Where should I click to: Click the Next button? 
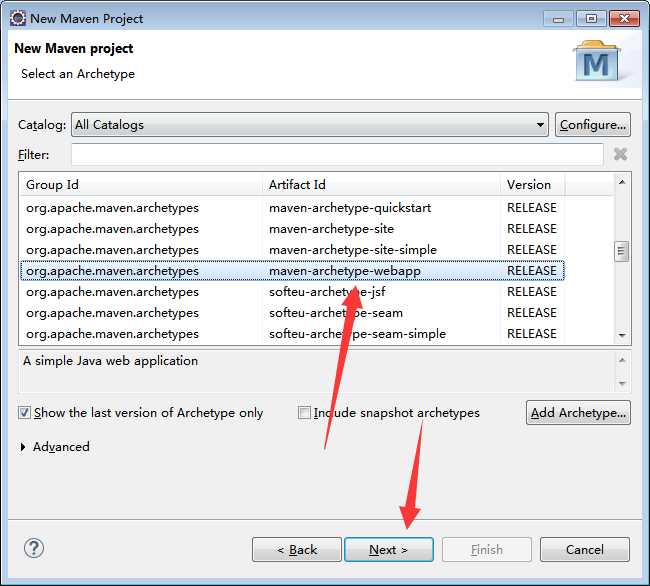(389, 550)
